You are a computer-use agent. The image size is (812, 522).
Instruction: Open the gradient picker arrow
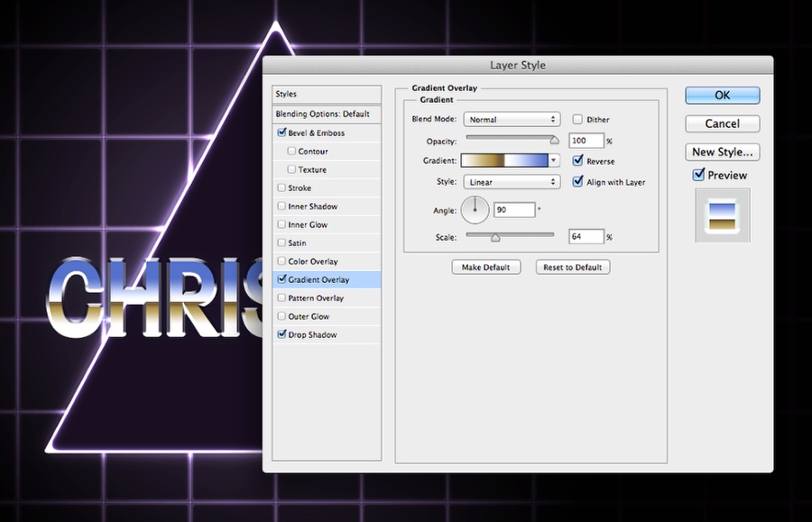coord(554,160)
